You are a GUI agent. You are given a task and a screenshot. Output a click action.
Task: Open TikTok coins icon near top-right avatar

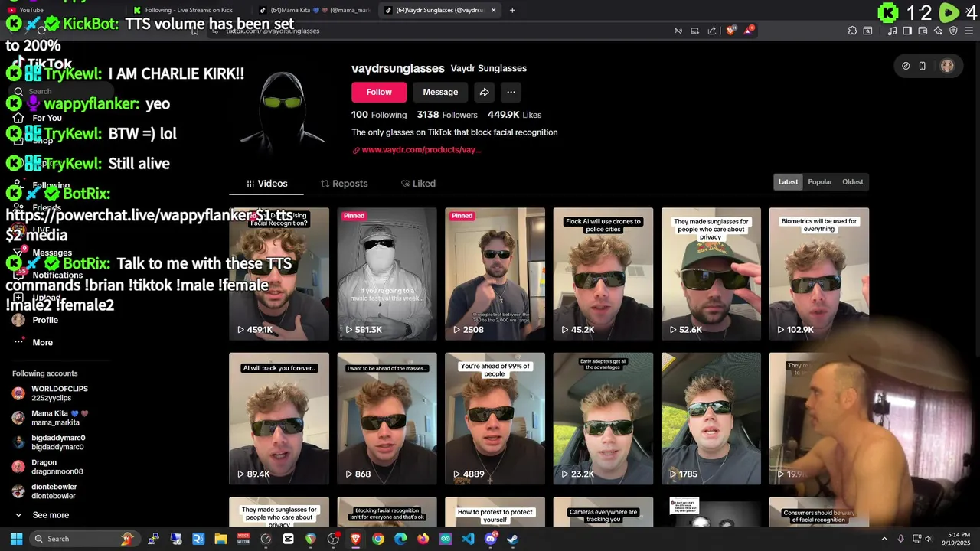(906, 66)
